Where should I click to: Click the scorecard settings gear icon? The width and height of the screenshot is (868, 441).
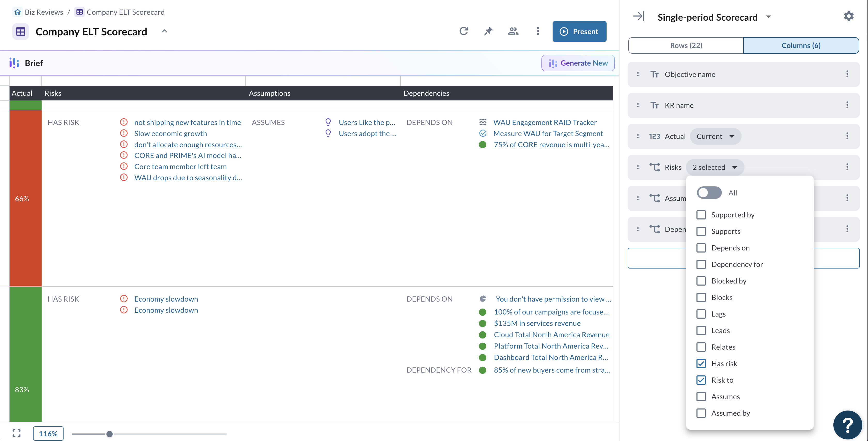[848, 16]
